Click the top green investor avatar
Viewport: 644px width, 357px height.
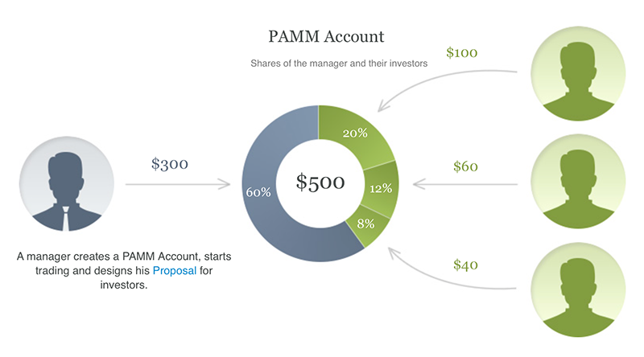[x=578, y=74]
